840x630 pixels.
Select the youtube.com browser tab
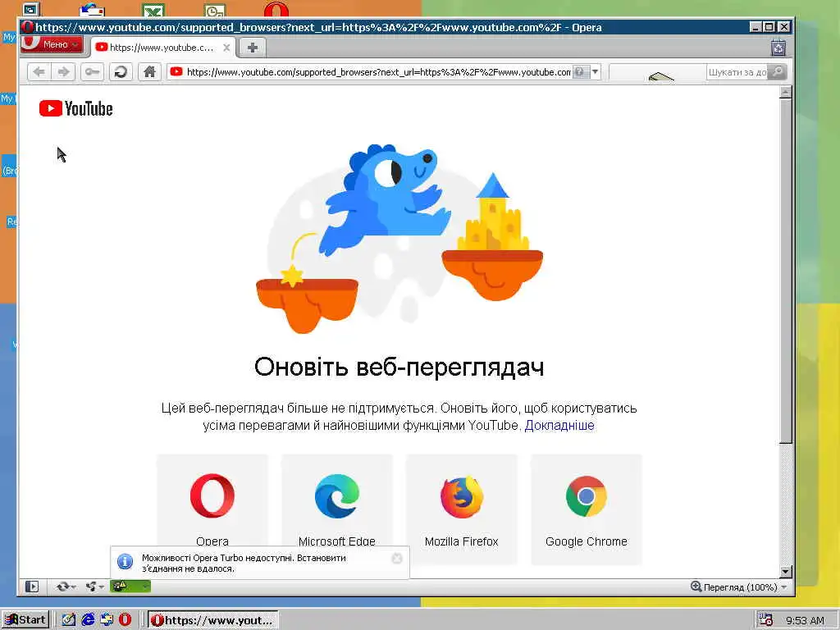(161, 48)
